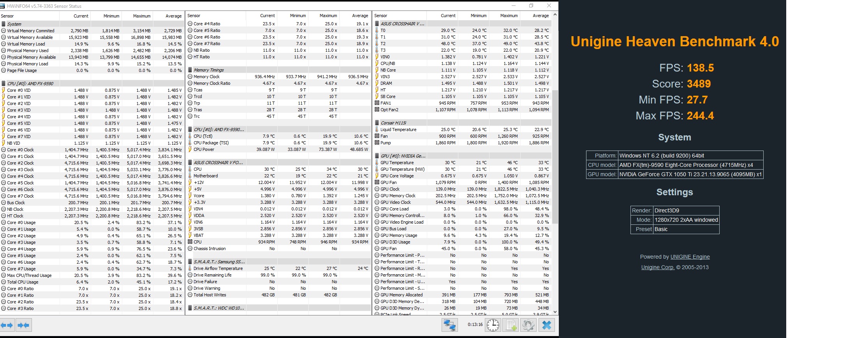Click the shrink sensor columns arrows icon
The width and height of the screenshot is (868, 338).
click(x=23, y=325)
